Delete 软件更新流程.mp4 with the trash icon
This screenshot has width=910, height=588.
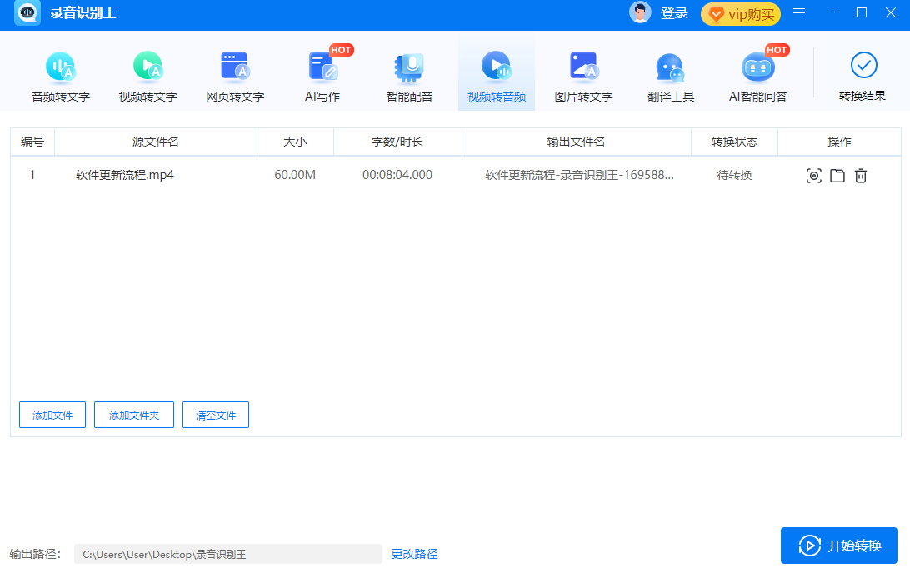(x=861, y=176)
